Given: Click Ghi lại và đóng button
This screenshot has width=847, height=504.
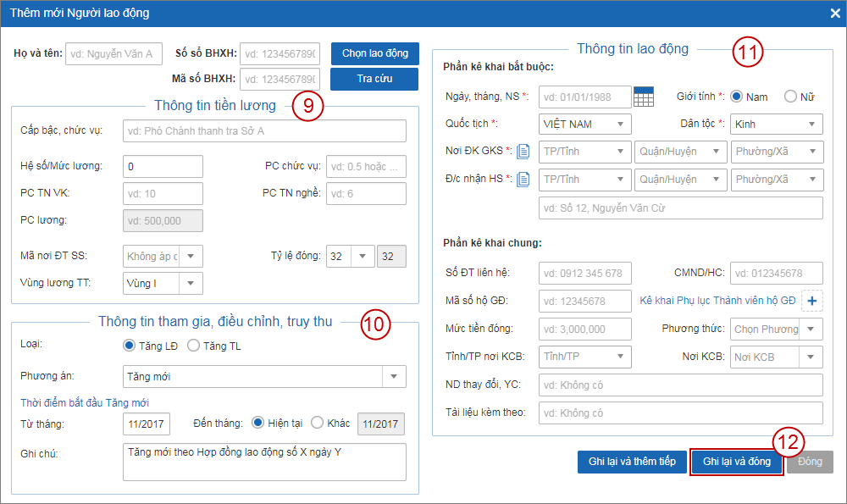Looking at the screenshot, I should click(736, 462).
